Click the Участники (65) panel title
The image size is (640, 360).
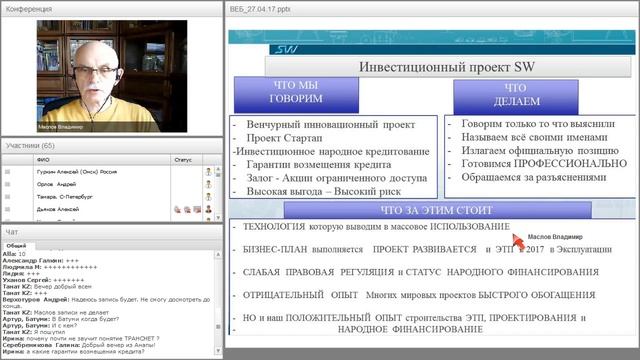click(x=30, y=146)
